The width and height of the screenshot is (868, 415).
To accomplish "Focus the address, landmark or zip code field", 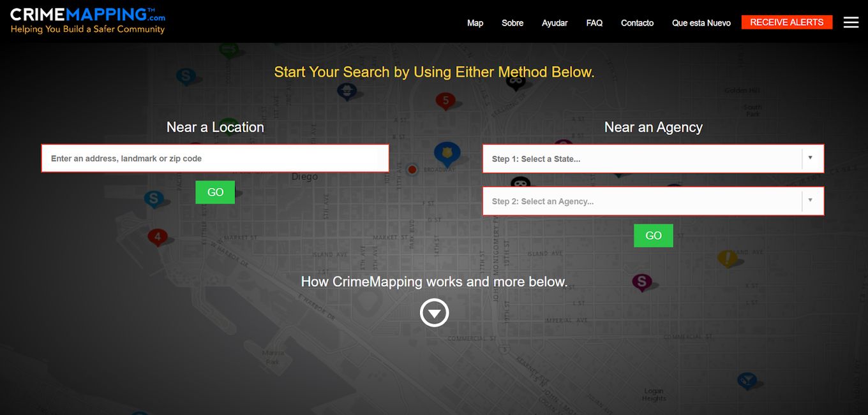I will [x=215, y=159].
